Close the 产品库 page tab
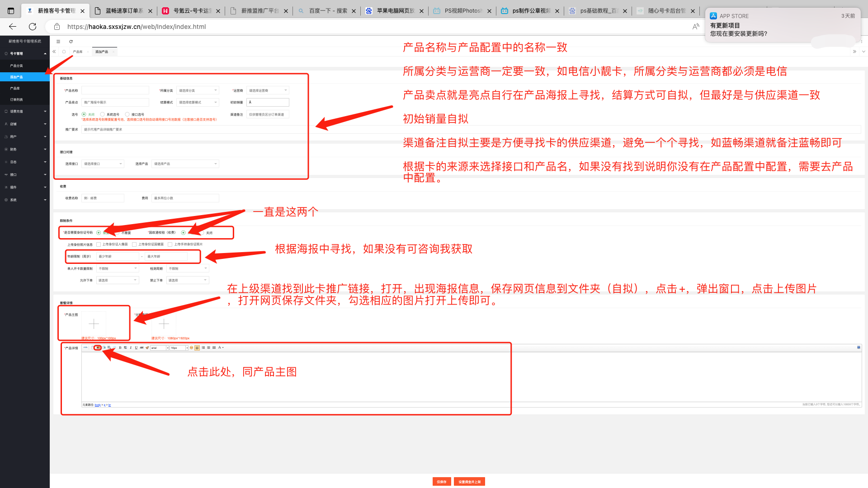868x488 pixels. click(88, 52)
